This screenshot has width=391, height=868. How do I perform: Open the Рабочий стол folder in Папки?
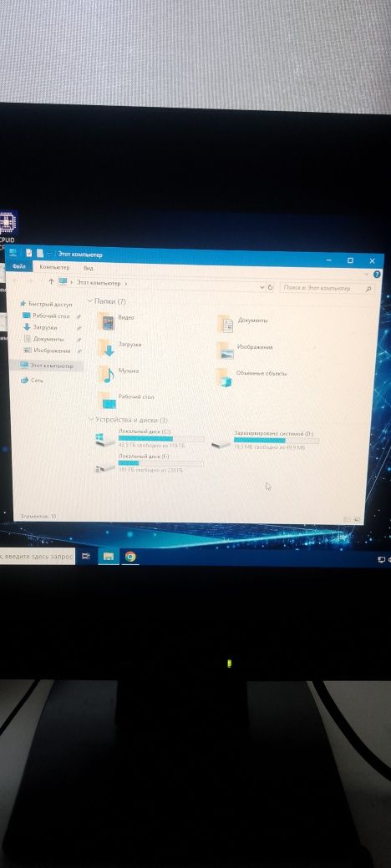126,400
